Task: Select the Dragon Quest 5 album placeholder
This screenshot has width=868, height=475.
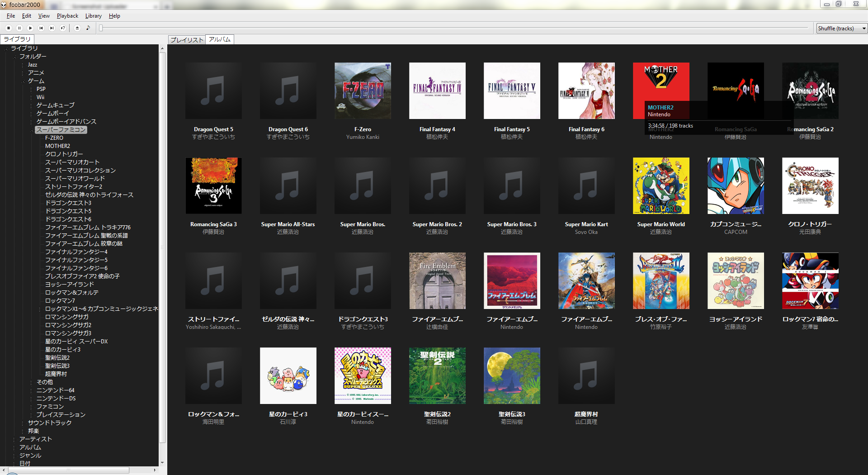Action: (x=213, y=91)
